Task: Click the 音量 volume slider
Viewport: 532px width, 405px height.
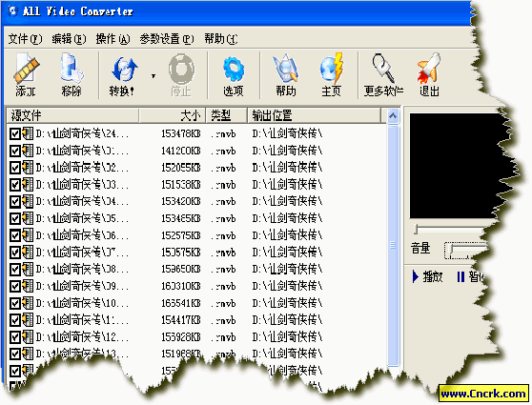Action: click(x=465, y=251)
